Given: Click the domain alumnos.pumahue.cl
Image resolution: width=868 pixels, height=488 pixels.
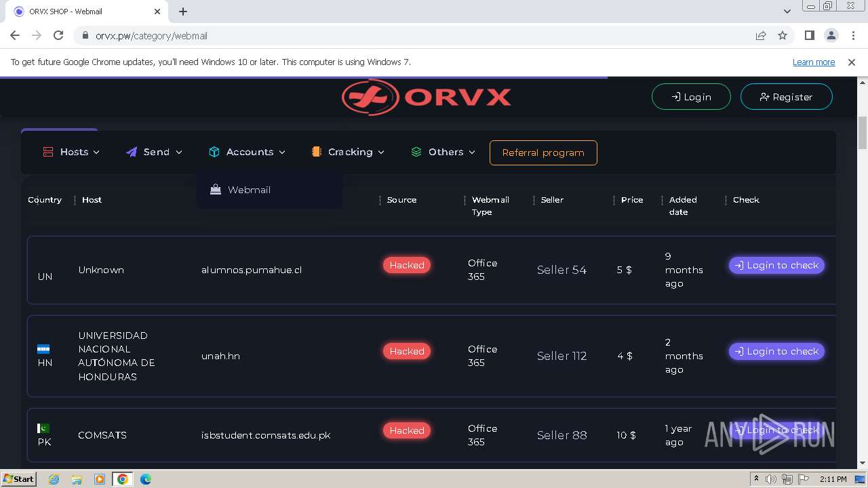Looking at the screenshot, I should pos(252,270).
